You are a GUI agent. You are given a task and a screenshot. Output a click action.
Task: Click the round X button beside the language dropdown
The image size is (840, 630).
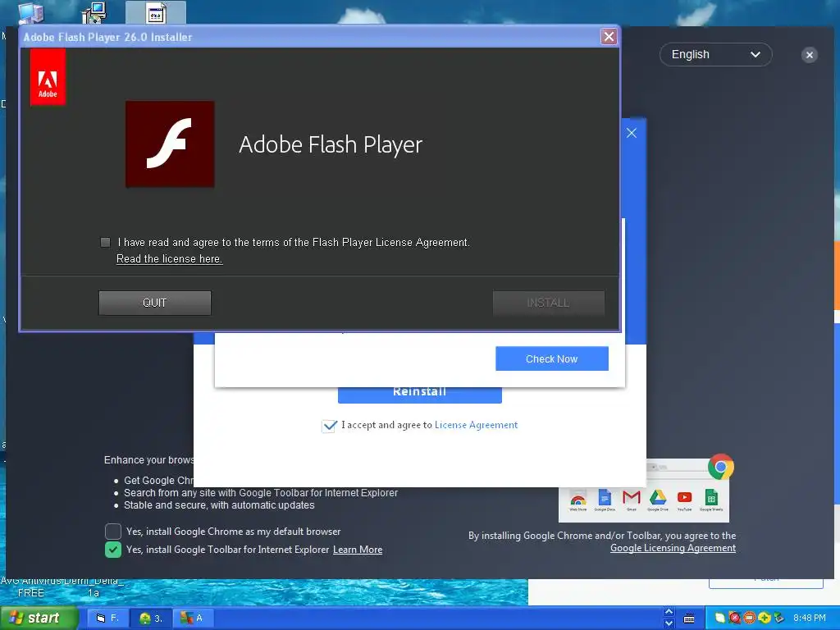pos(810,55)
